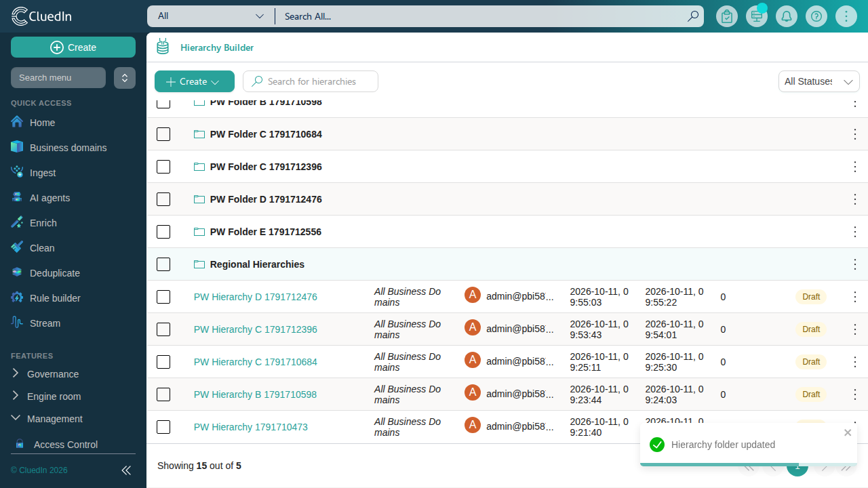The image size is (868, 488).
Task: Open the All search scope dropdown
Action: pyautogui.click(x=210, y=16)
